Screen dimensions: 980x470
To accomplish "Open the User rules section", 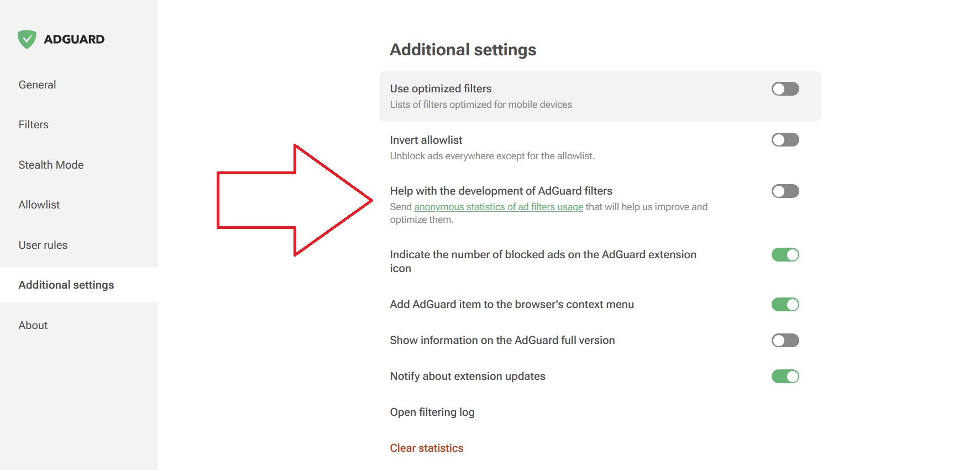I will pyautogui.click(x=43, y=245).
